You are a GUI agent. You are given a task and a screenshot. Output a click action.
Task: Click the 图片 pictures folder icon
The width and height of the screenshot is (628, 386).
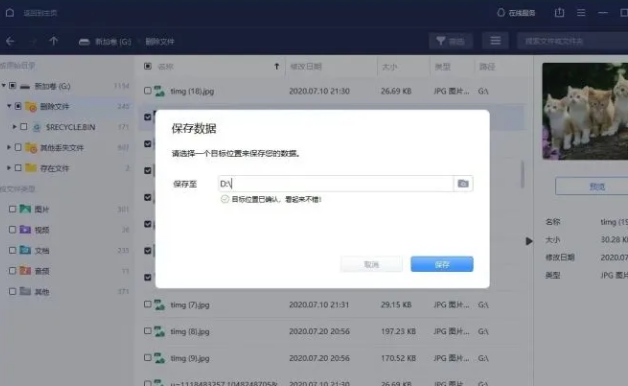pos(25,209)
